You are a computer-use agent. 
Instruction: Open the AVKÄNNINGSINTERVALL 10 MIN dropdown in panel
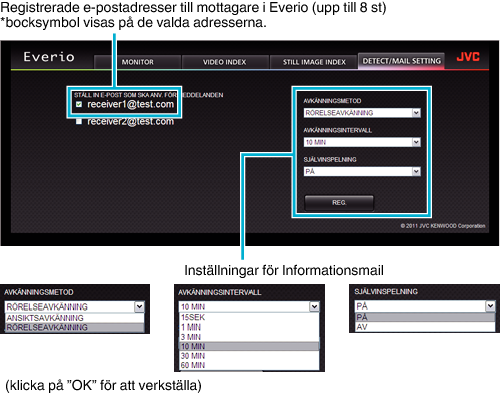point(362,142)
